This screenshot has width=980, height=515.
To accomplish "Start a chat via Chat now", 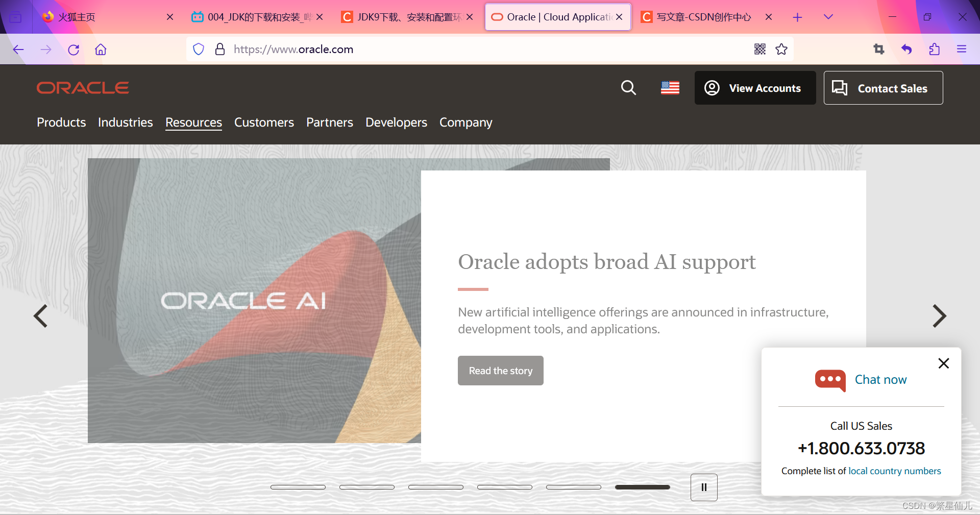I will tap(880, 380).
